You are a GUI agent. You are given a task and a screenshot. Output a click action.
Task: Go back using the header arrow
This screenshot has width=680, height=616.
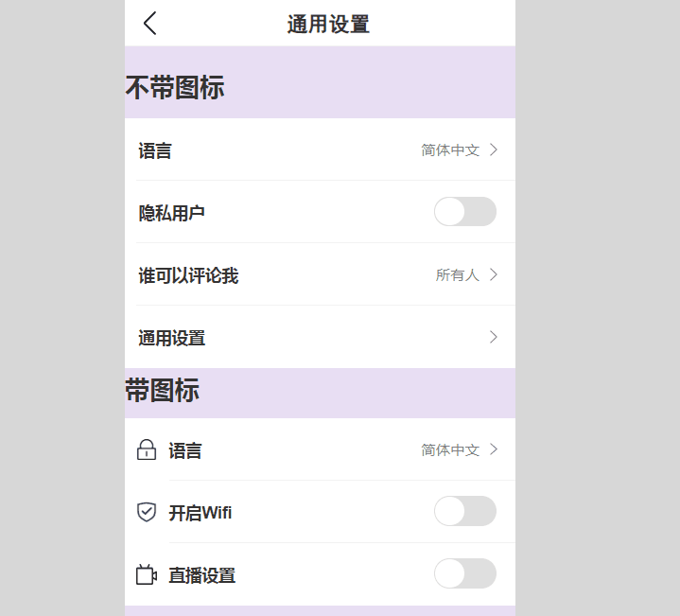tap(150, 23)
